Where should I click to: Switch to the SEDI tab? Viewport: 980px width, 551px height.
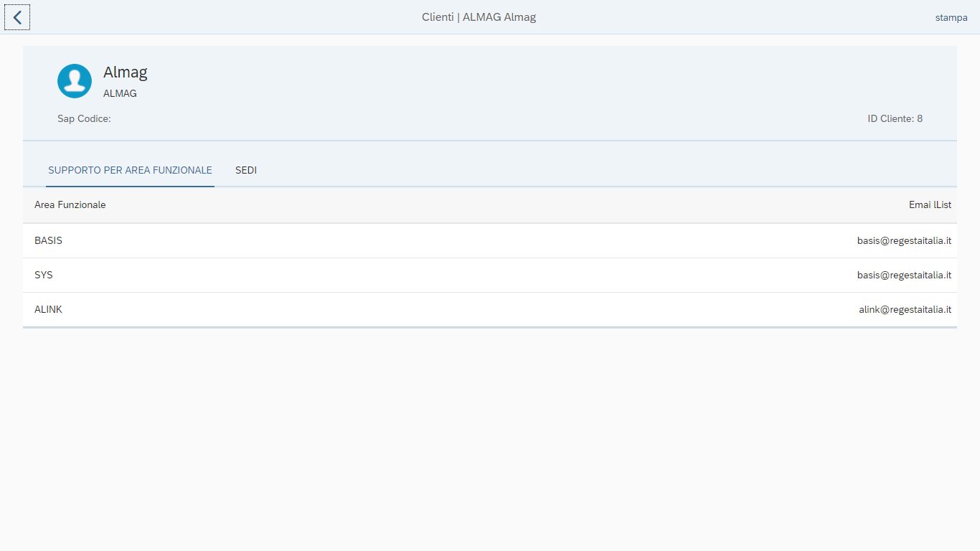[246, 170]
